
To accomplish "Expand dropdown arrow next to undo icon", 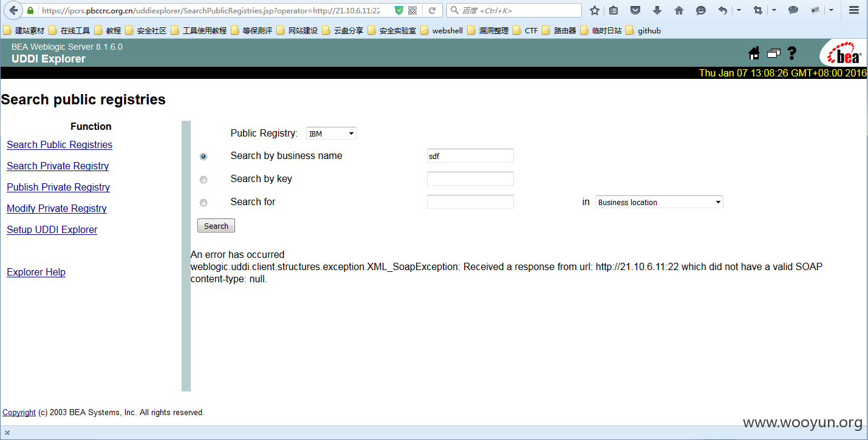I will [739, 10].
